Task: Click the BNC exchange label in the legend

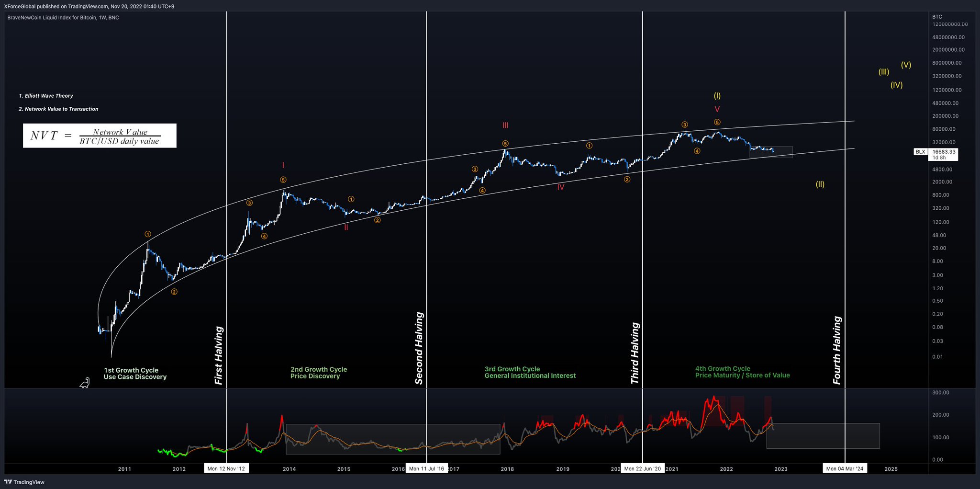Action: [x=113, y=17]
